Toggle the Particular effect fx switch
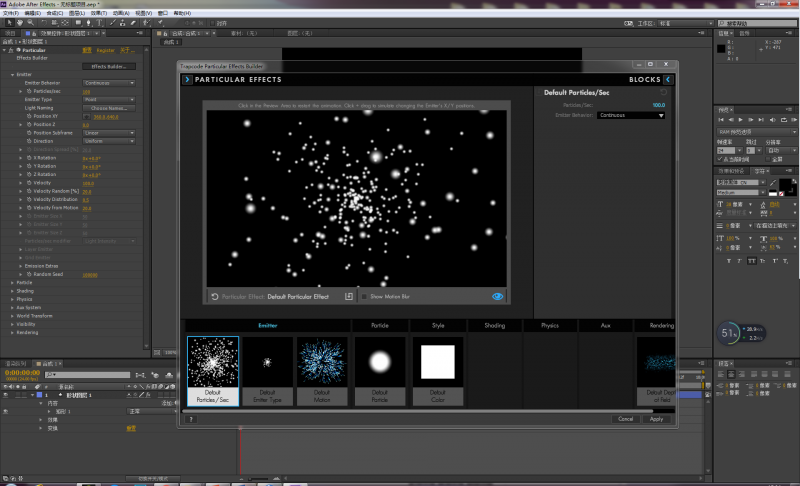This screenshot has width=800, height=486. 11,50
